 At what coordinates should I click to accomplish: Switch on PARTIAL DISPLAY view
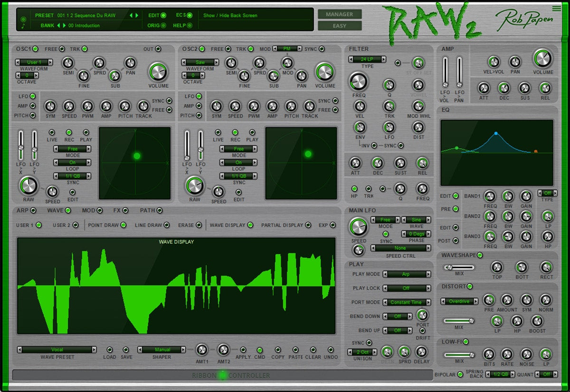[308, 225]
